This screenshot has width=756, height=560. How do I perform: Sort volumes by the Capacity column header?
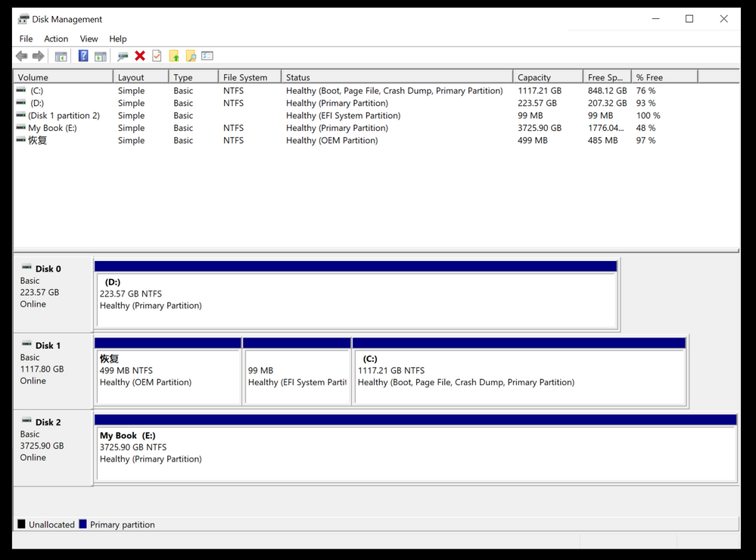coord(534,77)
